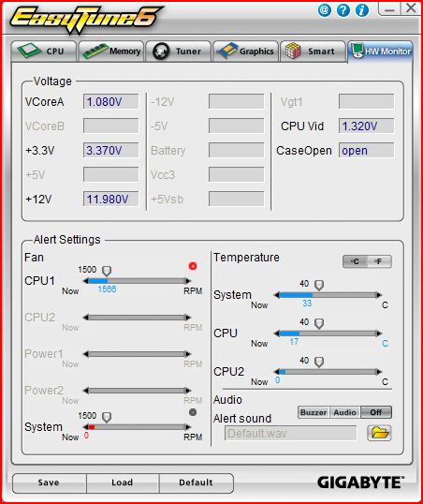Switch to the CPU tab
Viewport: 423px width, 504px height.
(44, 52)
